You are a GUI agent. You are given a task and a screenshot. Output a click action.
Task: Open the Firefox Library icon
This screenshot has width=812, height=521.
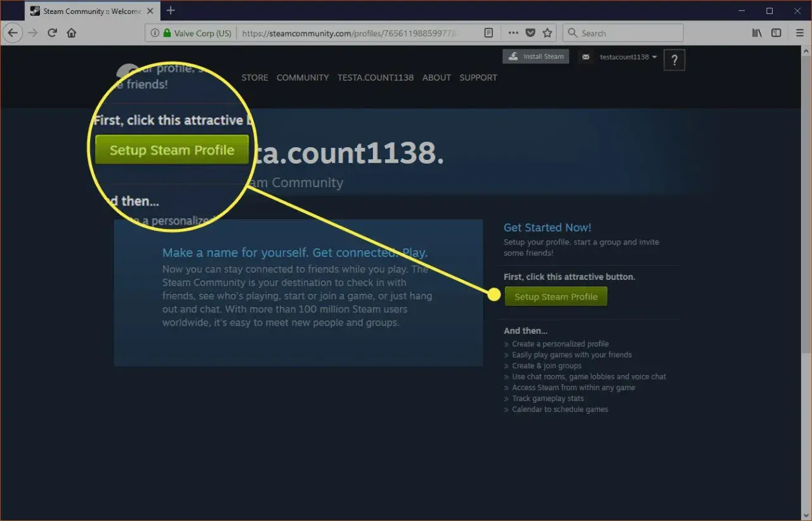(x=757, y=33)
